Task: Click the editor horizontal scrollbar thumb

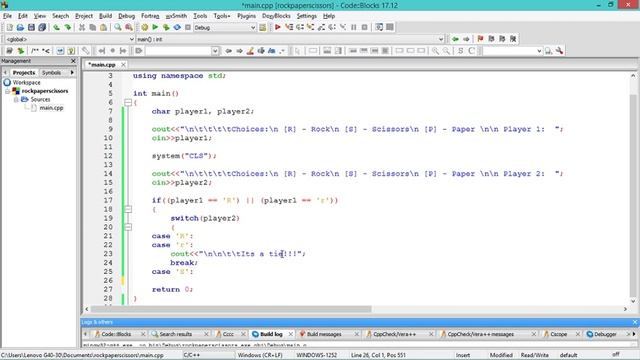Action: [231, 309]
